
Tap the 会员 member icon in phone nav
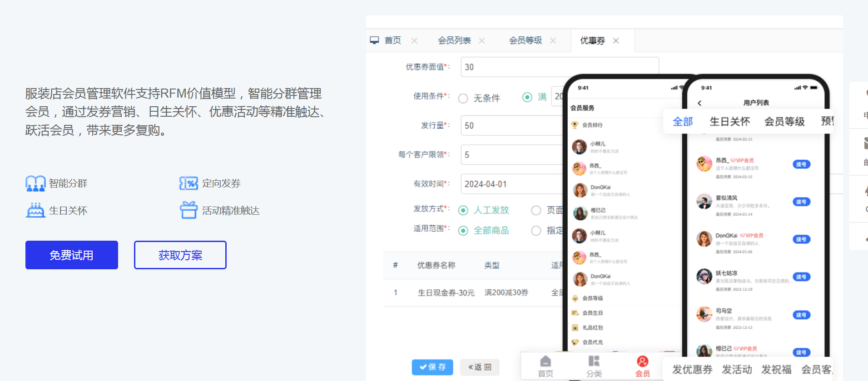coord(642,361)
